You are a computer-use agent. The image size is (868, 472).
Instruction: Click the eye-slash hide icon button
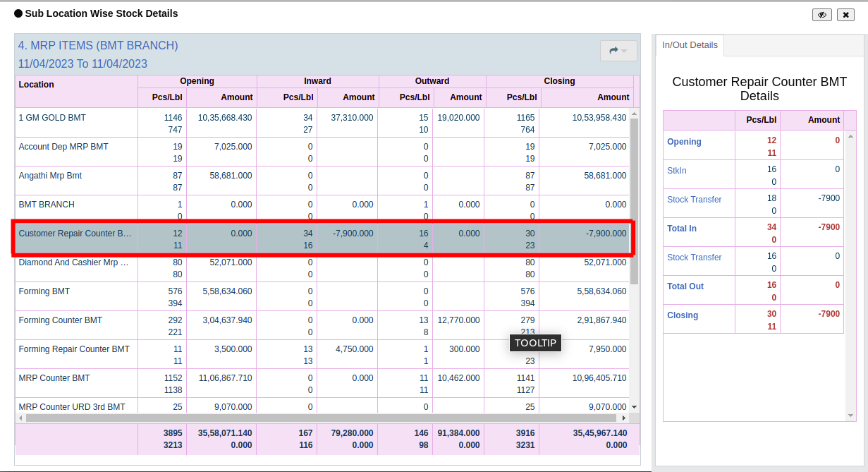[822, 15]
